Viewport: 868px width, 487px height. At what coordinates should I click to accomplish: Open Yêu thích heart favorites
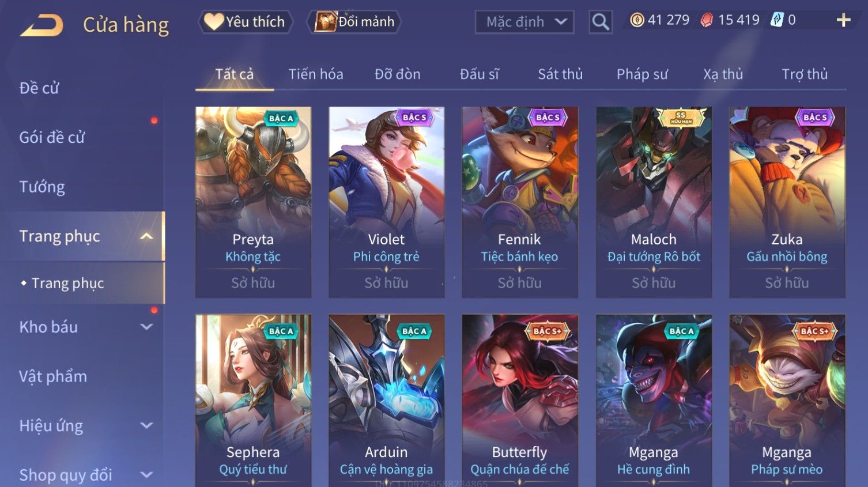pyautogui.click(x=246, y=22)
